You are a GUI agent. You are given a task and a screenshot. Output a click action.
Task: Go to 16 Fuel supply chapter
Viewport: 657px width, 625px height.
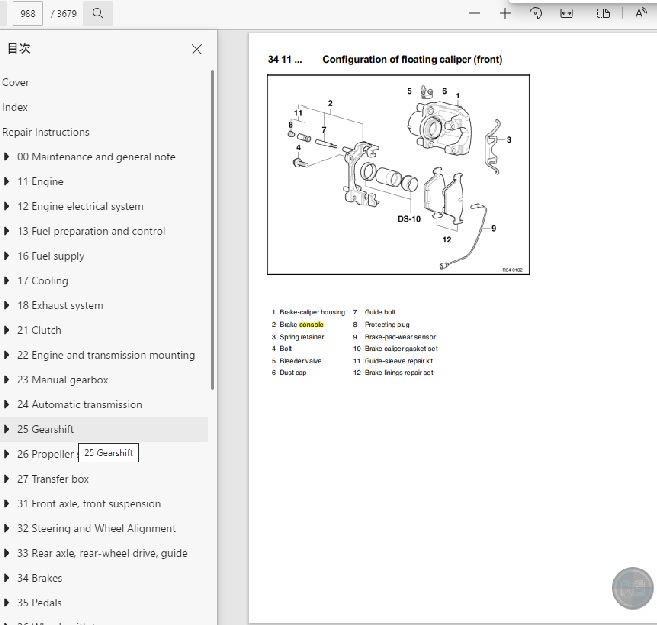51,256
